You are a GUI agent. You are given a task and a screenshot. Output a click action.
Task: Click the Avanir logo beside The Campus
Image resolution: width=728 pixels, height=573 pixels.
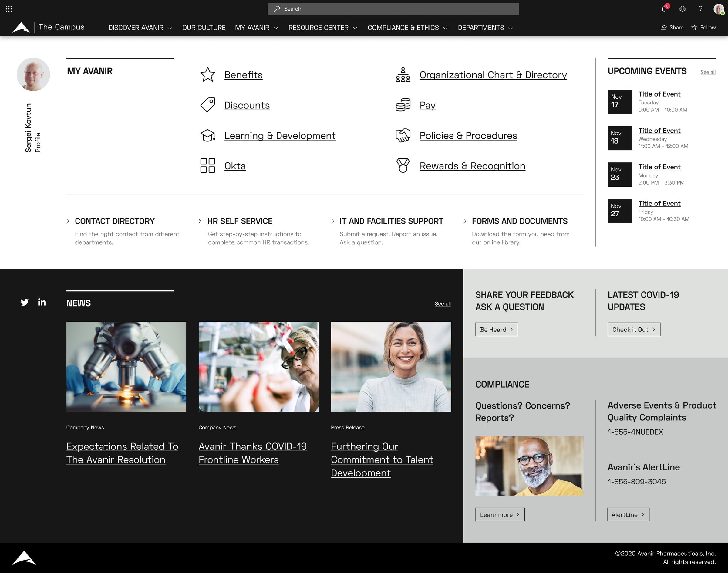(x=21, y=28)
